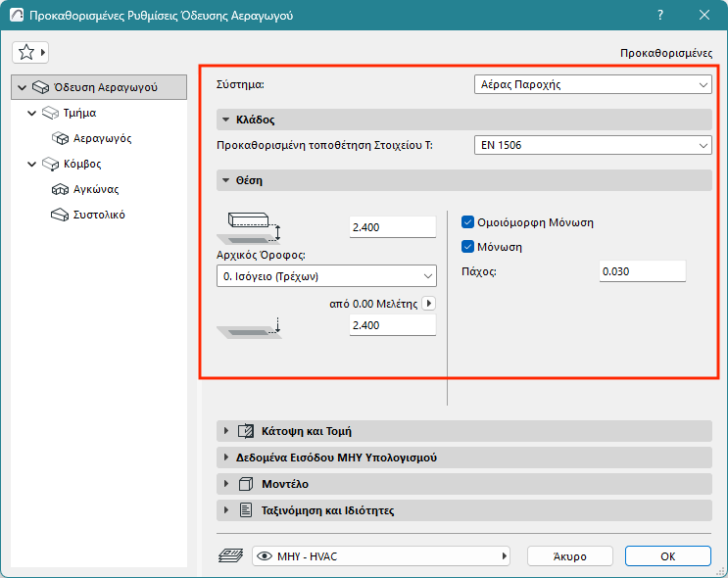Click the Favorites star icon button
The height and width of the screenshot is (578, 728).
pyautogui.click(x=26, y=52)
